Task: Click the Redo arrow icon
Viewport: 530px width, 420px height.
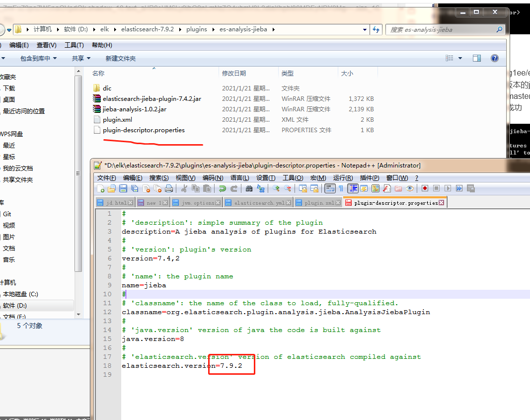Action: pos(234,189)
